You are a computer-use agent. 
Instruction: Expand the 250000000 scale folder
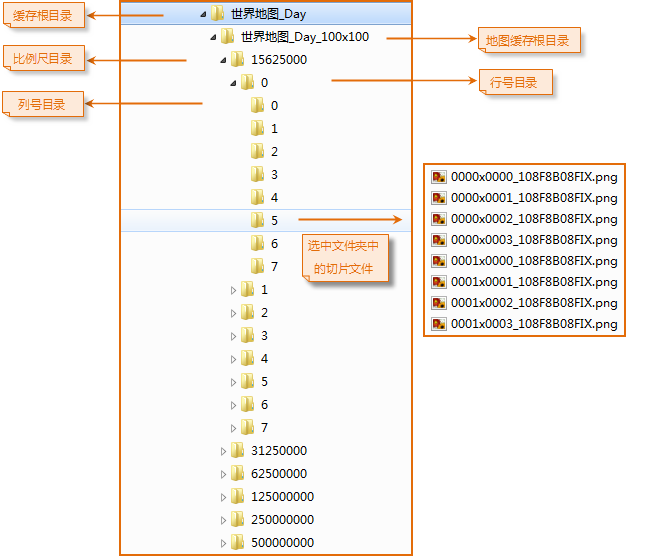tap(224, 520)
